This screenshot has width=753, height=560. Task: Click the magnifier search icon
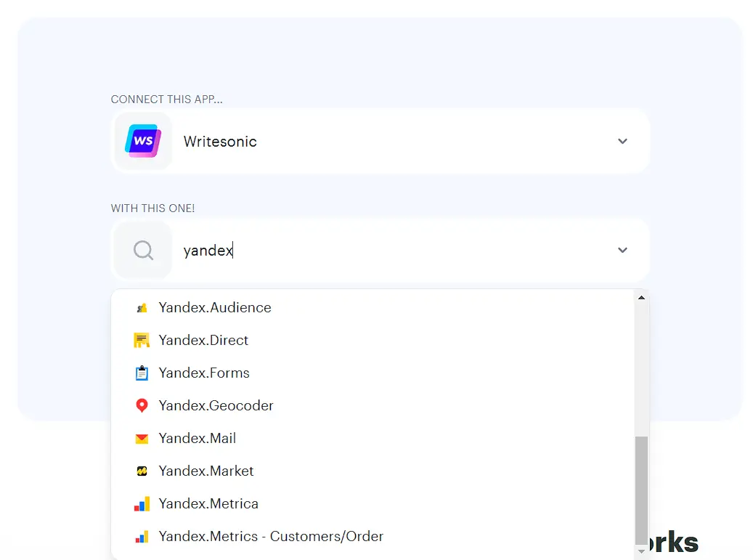pyautogui.click(x=143, y=251)
